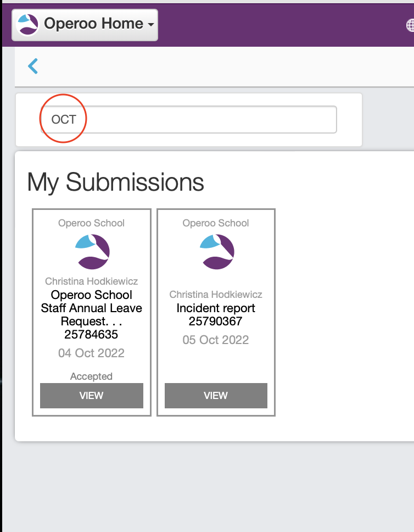Click the Operoo logo in the header
This screenshot has width=414, height=532.
click(28, 25)
